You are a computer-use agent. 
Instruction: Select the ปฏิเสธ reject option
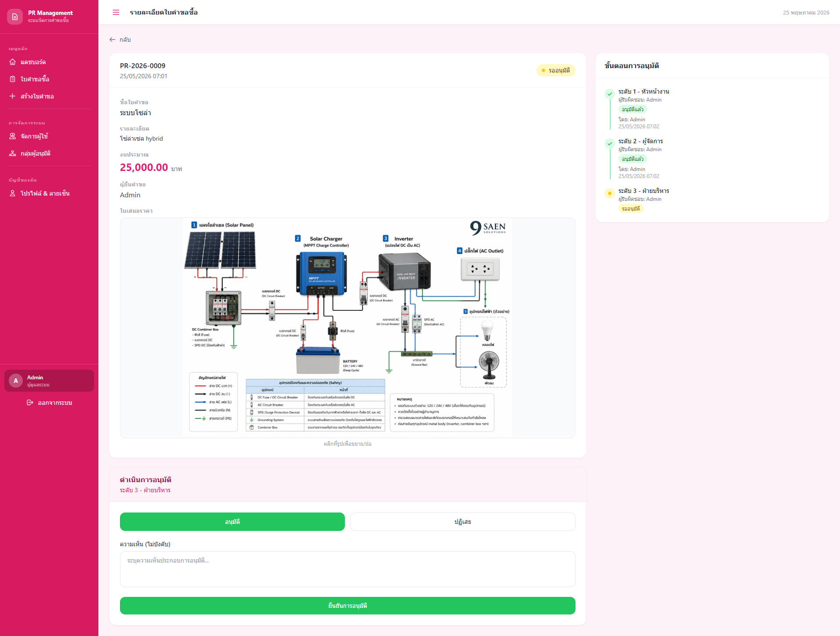click(463, 522)
